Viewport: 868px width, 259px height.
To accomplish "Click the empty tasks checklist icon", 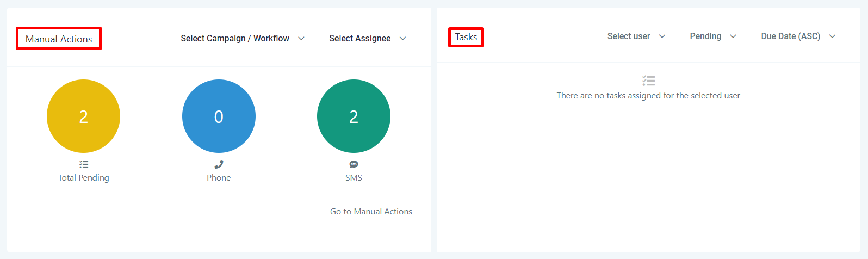I will (648, 81).
